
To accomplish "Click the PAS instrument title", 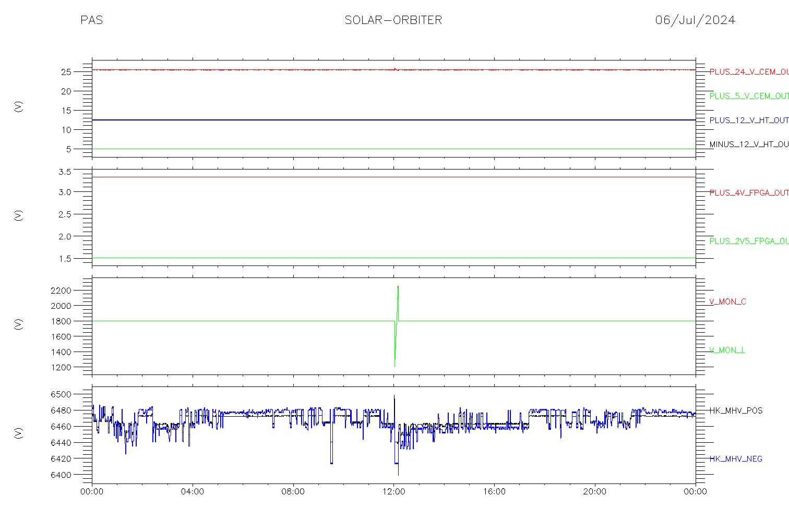I will 91,20.
